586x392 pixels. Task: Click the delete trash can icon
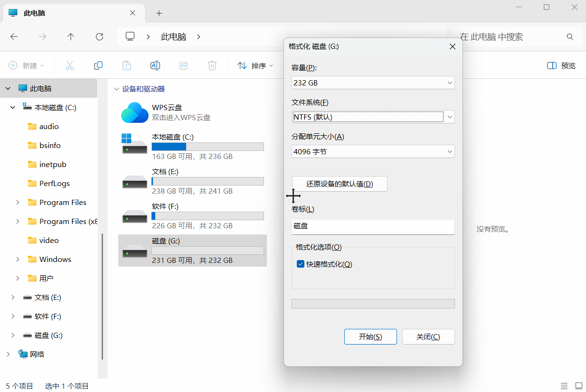pos(212,65)
